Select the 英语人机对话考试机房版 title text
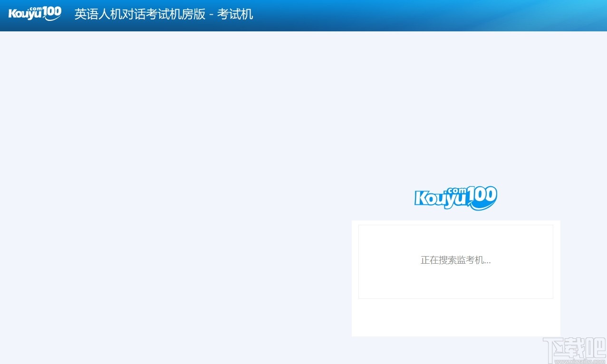This screenshot has width=607, height=364. point(140,14)
